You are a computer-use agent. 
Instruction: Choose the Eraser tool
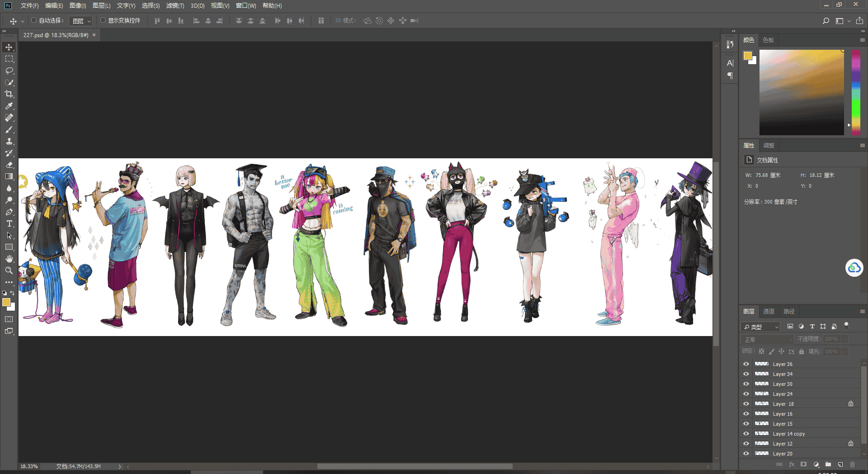pos(9,165)
